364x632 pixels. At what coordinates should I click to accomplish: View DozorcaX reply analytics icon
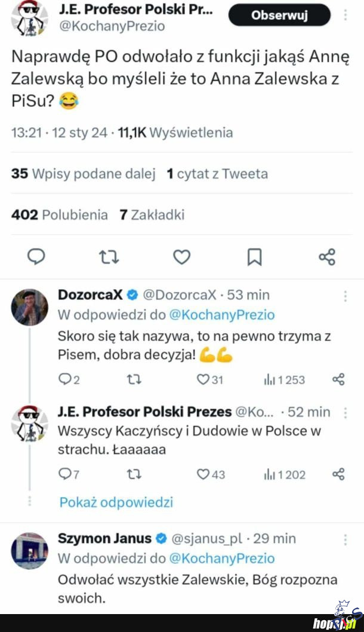[269, 379]
